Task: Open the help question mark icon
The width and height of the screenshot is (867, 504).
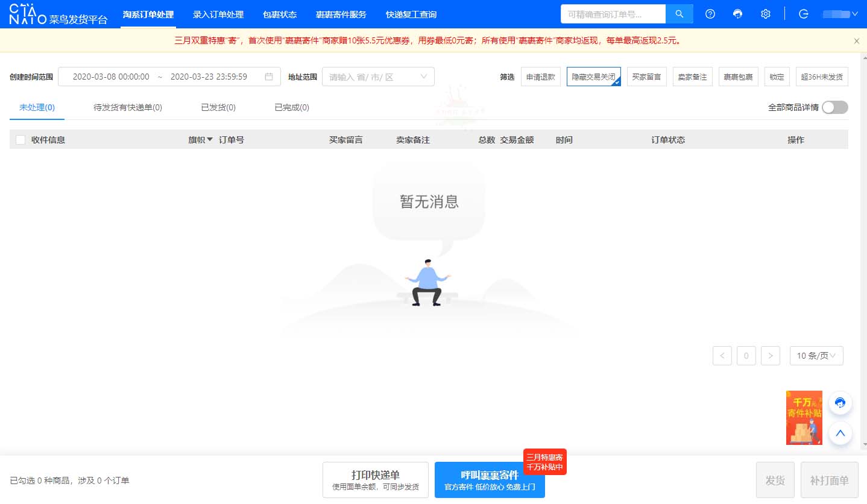Action: point(710,14)
